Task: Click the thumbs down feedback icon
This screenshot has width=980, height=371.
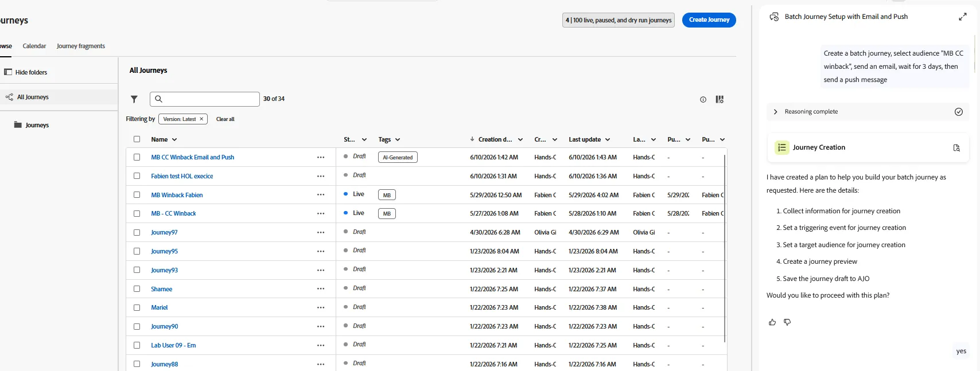Action: click(x=787, y=322)
